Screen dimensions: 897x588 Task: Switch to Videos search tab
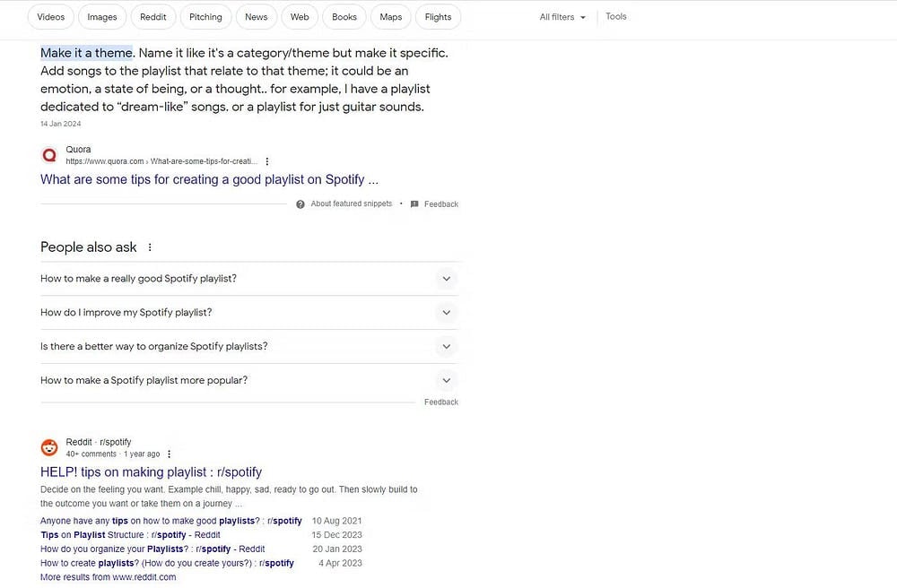click(x=51, y=17)
